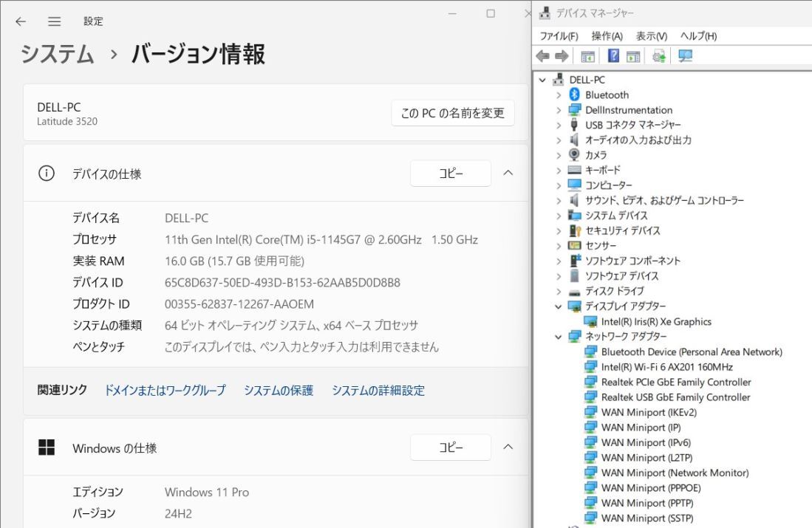
Task: Select WAN Miniport (IPv6)
Action: 646,442
